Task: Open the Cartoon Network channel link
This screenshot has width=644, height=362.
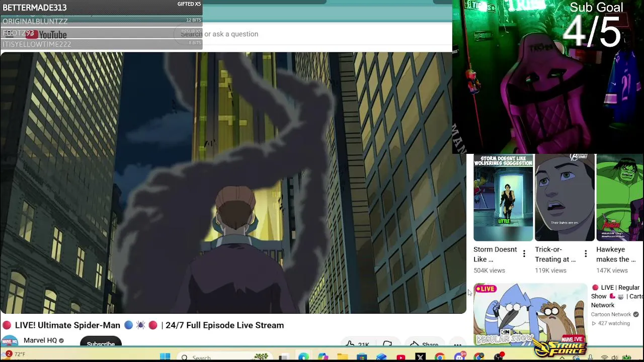Action: coord(611,314)
